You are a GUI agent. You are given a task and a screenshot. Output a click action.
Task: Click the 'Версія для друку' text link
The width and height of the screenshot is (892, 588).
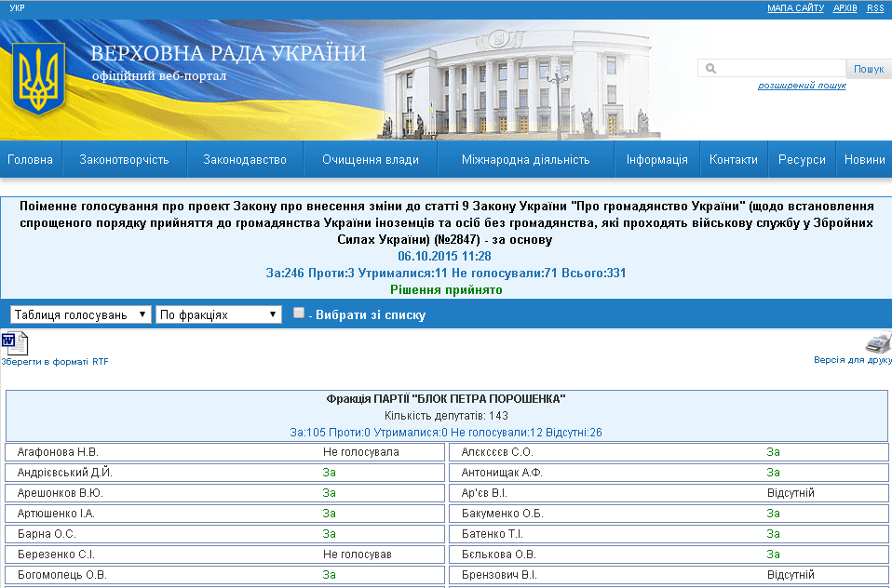point(852,360)
